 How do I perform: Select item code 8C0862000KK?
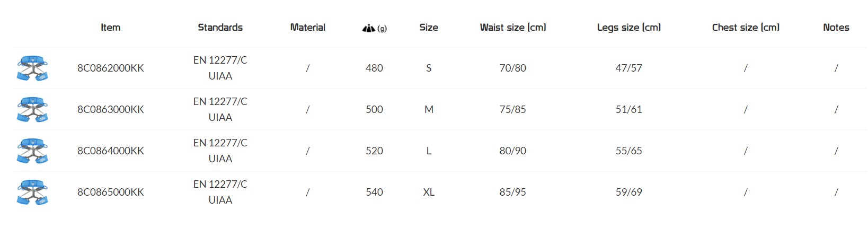[x=110, y=68]
